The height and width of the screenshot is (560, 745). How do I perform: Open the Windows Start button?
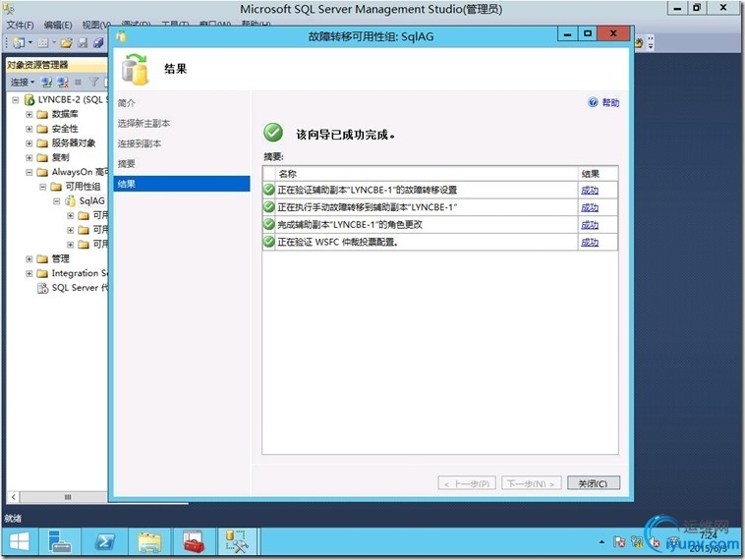pos(20,541)
